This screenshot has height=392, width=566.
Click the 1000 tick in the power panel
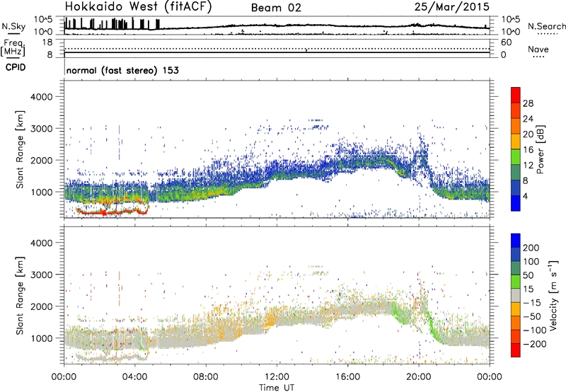[x=42, y=192]
